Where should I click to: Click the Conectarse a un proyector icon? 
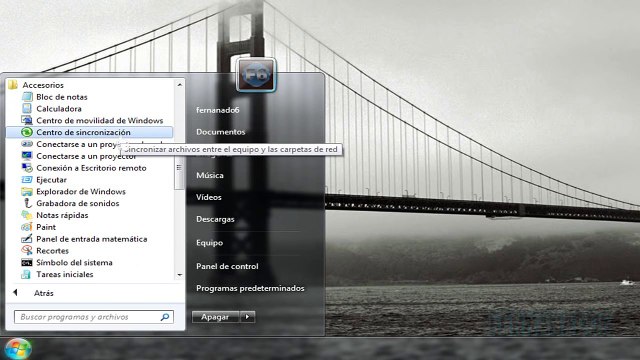pyautogui.click(x=27, y=156)
